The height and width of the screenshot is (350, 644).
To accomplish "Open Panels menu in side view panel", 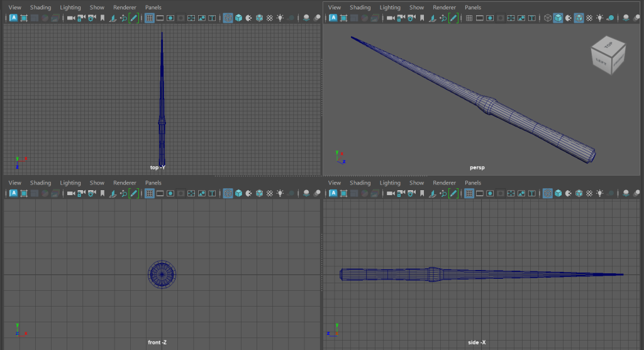I will pos(473,183).
